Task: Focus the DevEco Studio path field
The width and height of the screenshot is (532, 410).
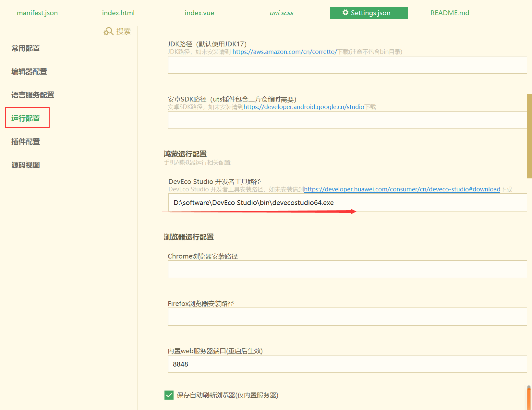Action: [347, 203]
